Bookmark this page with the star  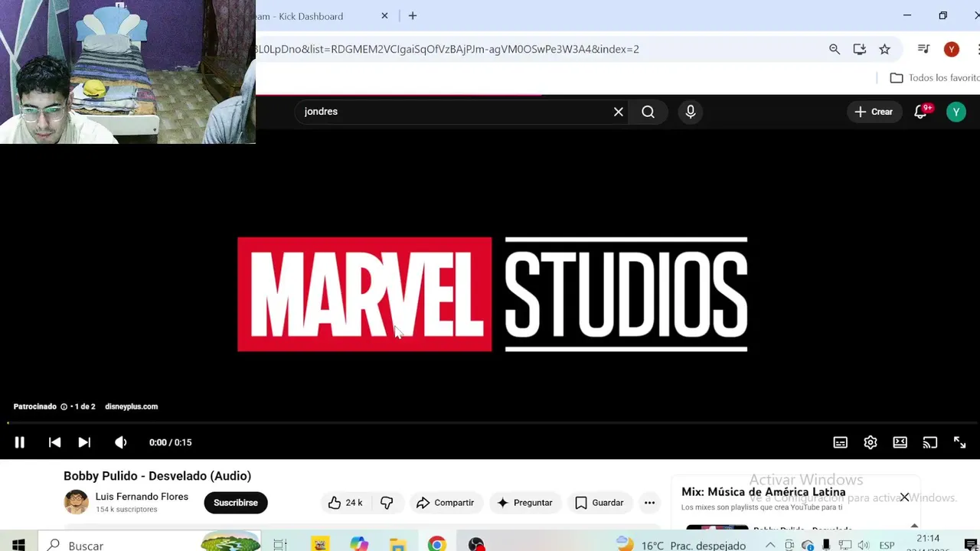(x=885, y=49)
